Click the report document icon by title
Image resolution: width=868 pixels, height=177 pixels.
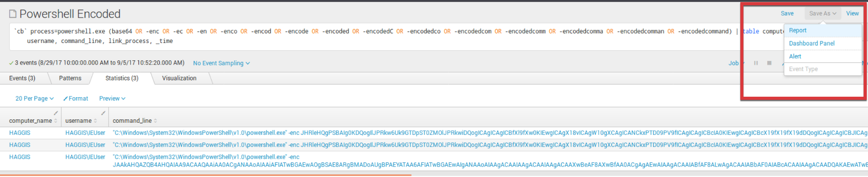point(13,14)
